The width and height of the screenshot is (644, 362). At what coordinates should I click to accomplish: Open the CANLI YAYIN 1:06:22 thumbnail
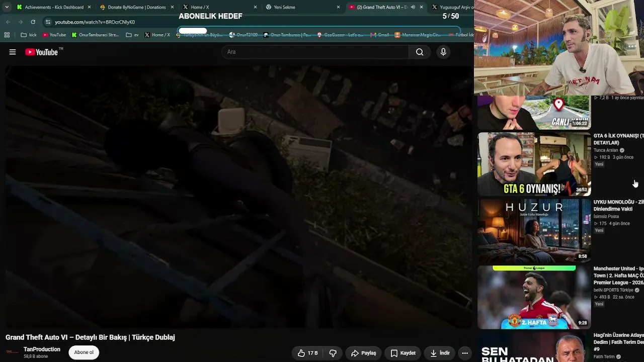click(x=534, y=112)
